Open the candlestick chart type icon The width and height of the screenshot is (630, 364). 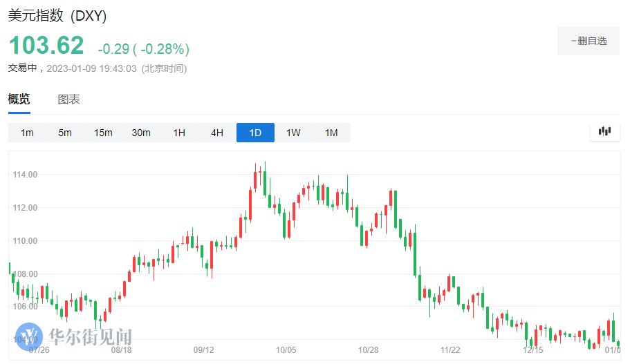[x=605, y=131]
